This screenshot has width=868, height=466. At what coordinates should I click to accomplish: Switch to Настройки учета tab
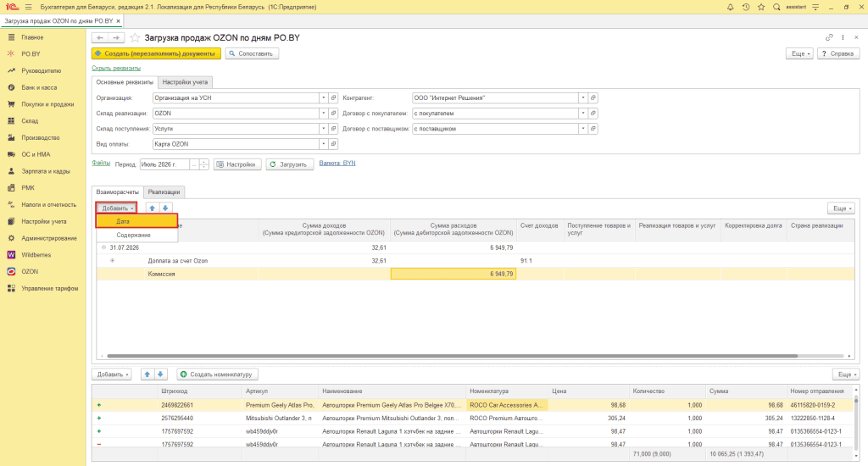point(185,82)
